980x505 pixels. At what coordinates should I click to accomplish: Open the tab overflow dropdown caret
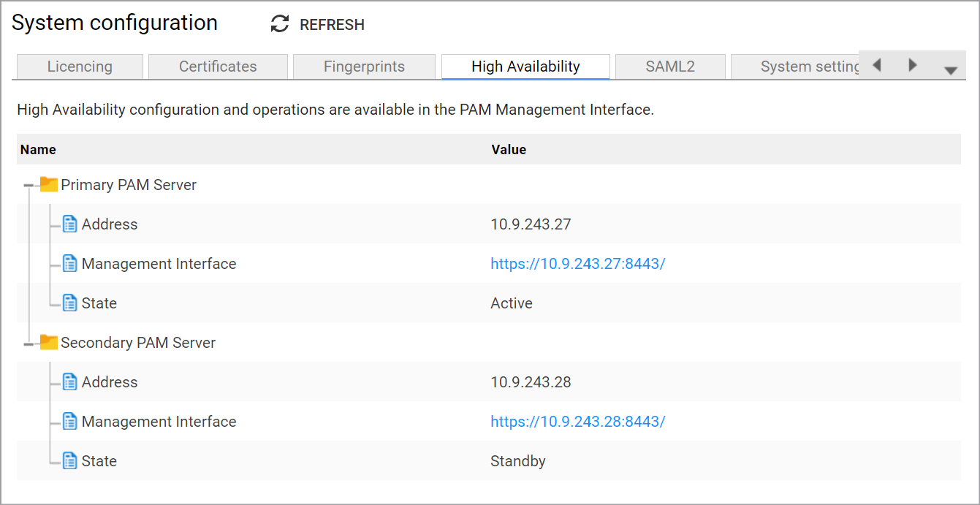click(x=950, y=68)
